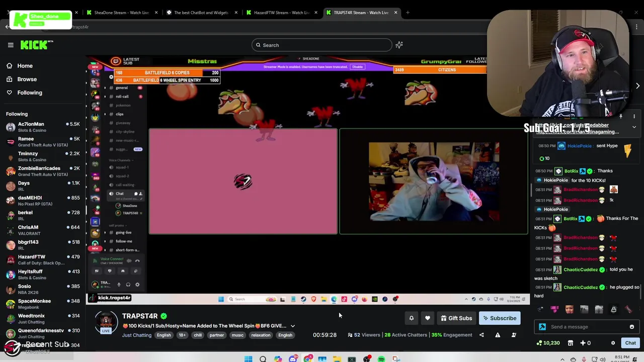Image resolution: width=644 pixels, height=362 pixels.
Task: Switch to best ChatBot and Widgets tab
Action: point(200,13)
